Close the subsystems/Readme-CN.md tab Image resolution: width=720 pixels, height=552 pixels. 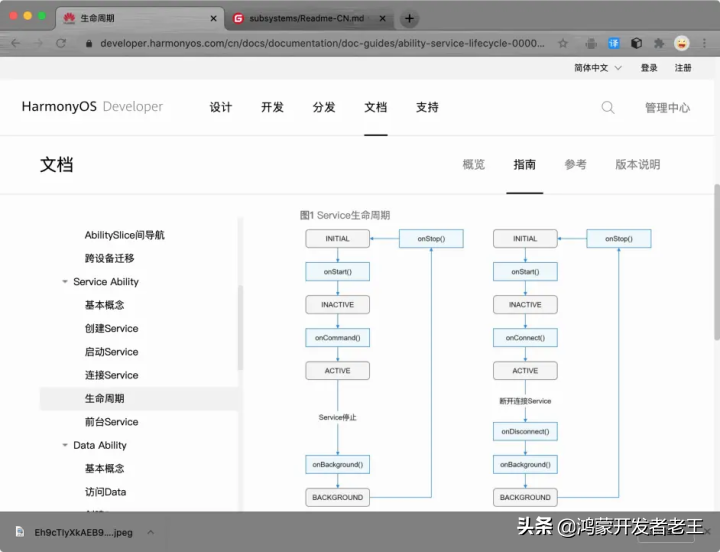point(382,18)
